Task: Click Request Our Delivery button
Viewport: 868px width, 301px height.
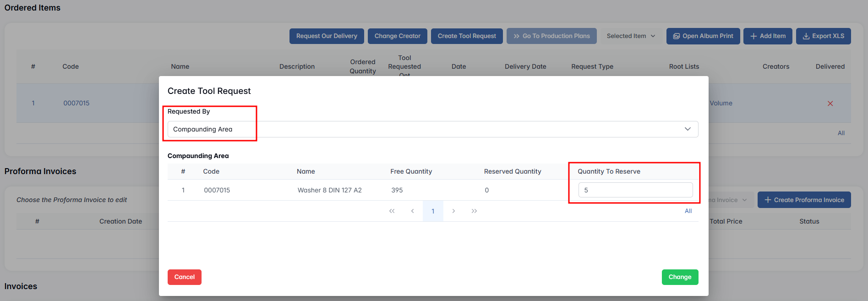Action: pyautogui.click(x=327, y=36)
